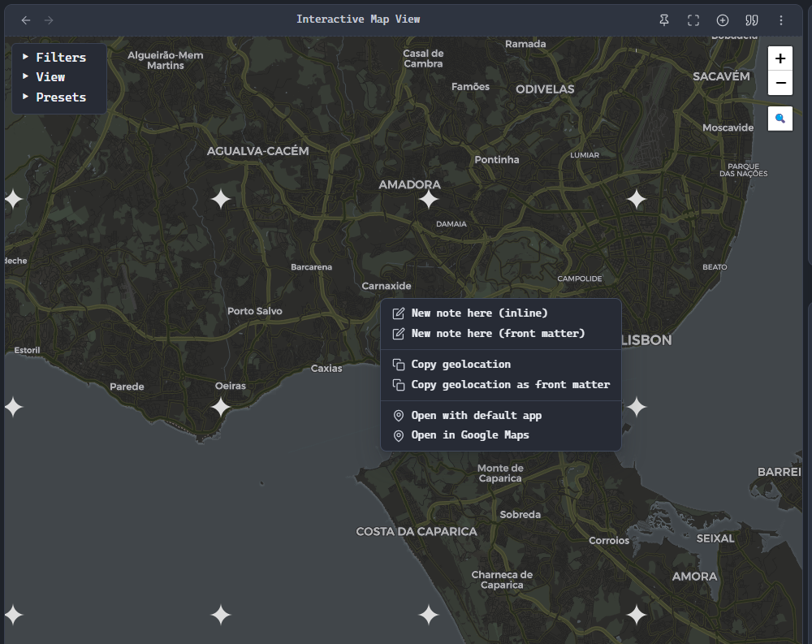The height and width of the screenshot is (644, 812).
Task: Open the three-dot options menu
Action: point(781,19)
